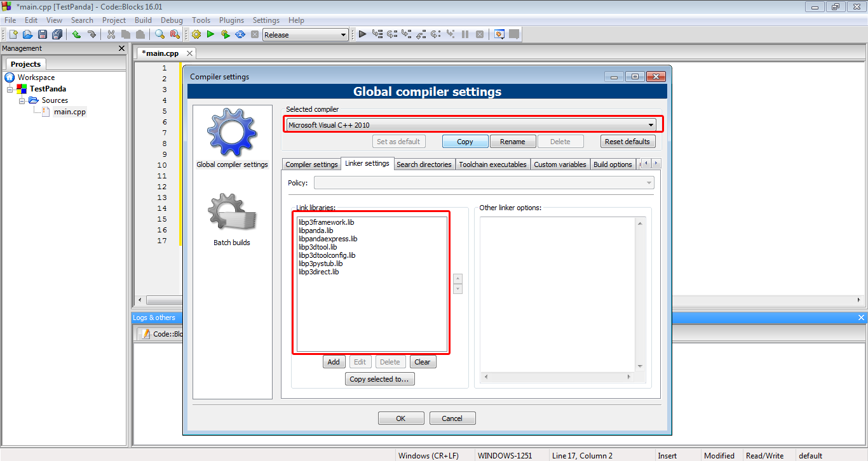Confirm the dialog with OK
The width and height of the screenshot is (868, 461).
click(401, 418)
